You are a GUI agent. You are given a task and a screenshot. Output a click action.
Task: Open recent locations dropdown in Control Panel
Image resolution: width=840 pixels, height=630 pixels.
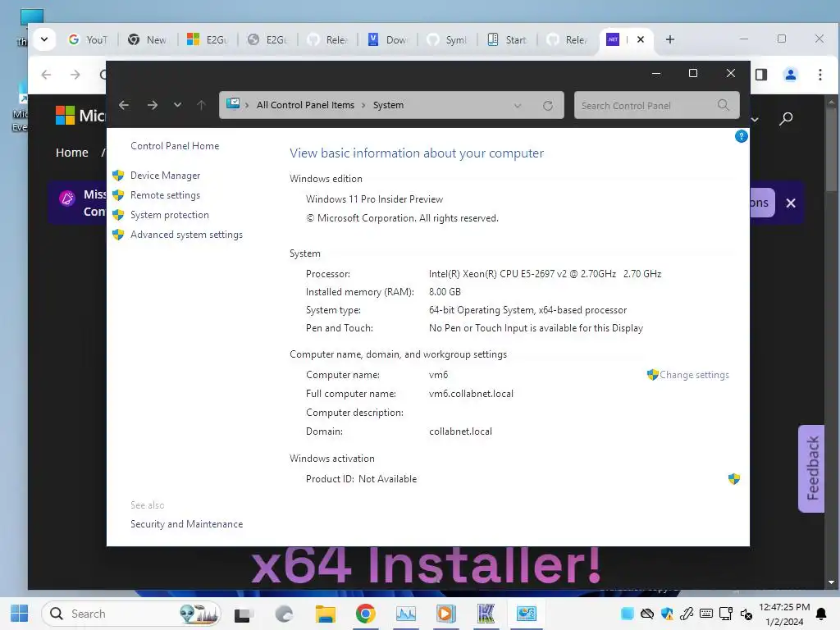click(177, 105)
